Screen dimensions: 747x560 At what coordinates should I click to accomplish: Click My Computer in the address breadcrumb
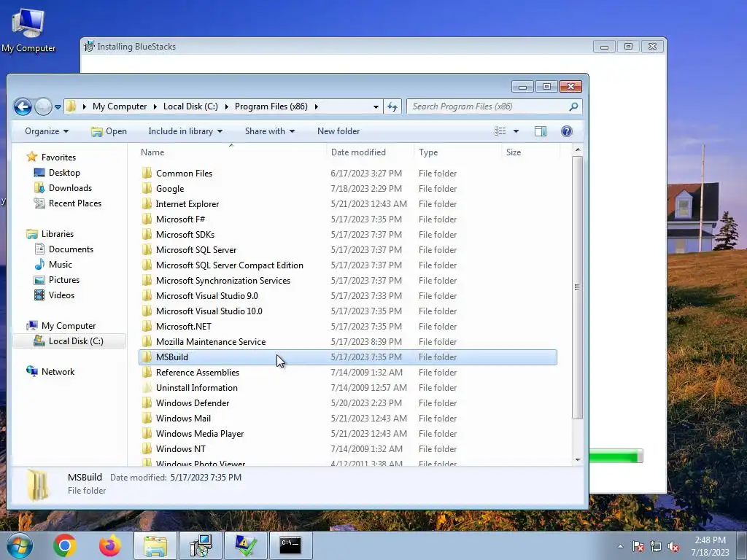[x=120, y=106]
